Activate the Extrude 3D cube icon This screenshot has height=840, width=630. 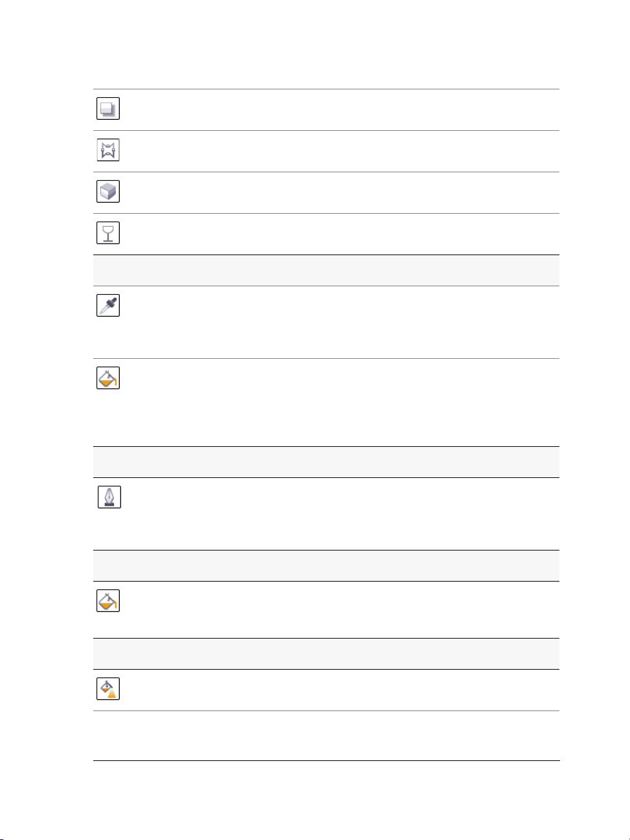pyautogui.click(x=108, y=191)
